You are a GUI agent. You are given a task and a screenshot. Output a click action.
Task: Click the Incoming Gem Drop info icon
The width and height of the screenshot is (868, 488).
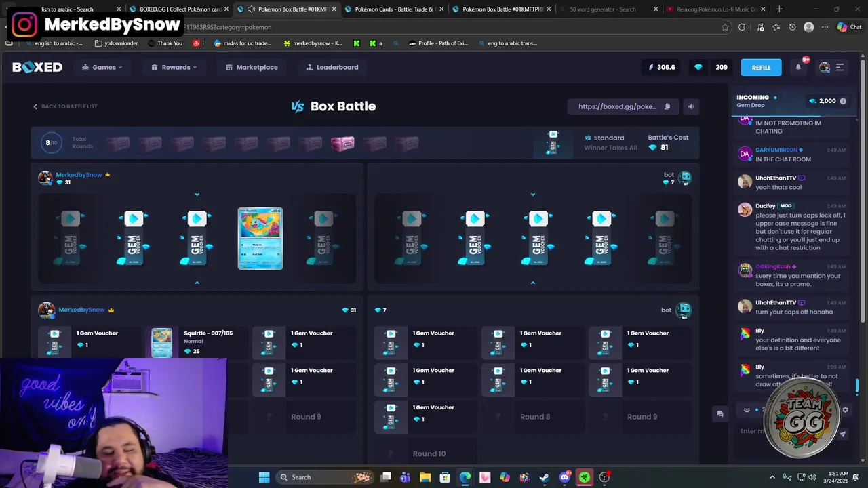click(x=843, y=101)
